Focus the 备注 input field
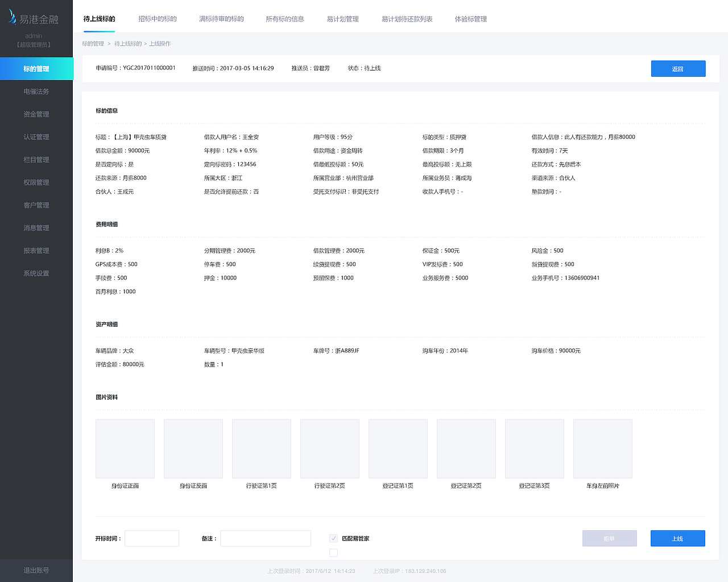 click(x=266, y=538)
